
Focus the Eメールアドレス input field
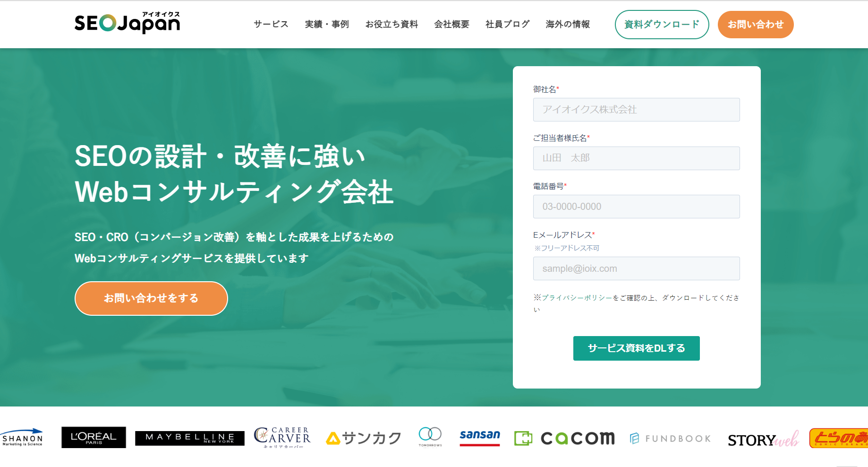click(636, 268)
